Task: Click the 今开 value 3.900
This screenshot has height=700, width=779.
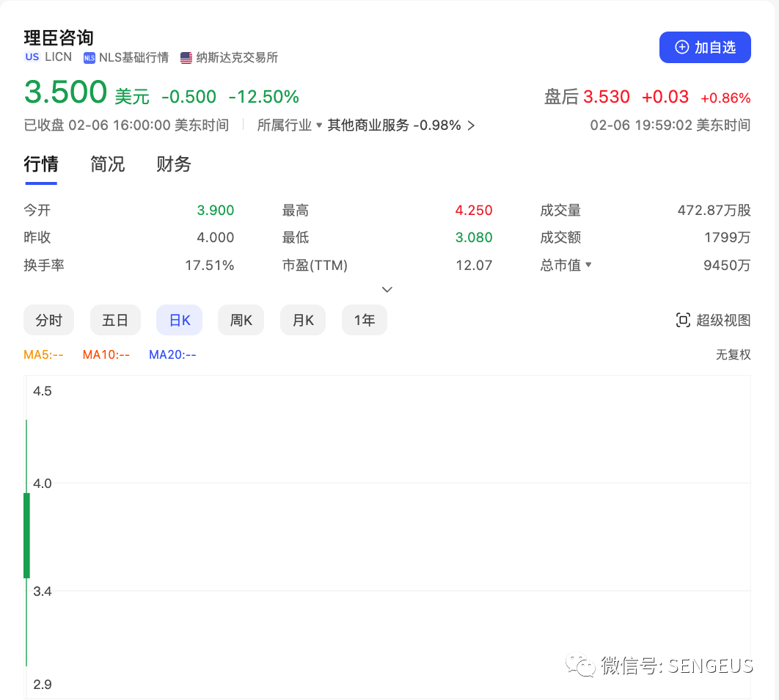Action: (x=215, y=210)
